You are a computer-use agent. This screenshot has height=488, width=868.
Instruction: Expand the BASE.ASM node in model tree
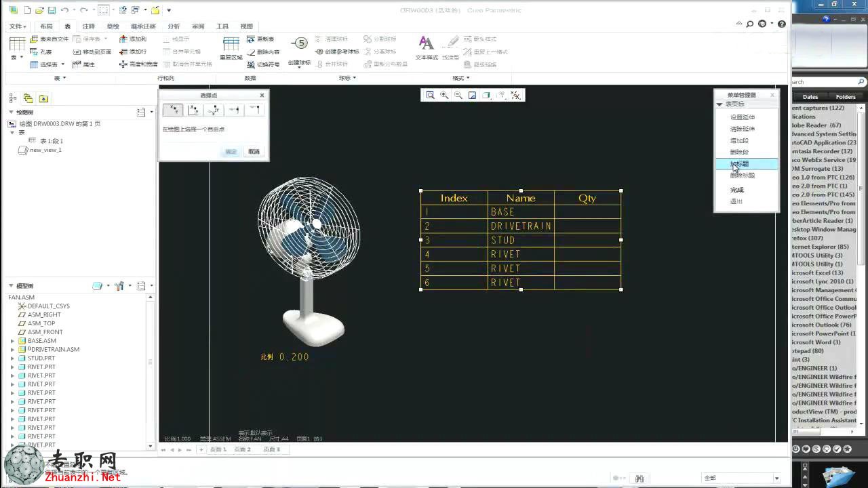[x=12, y=341]
